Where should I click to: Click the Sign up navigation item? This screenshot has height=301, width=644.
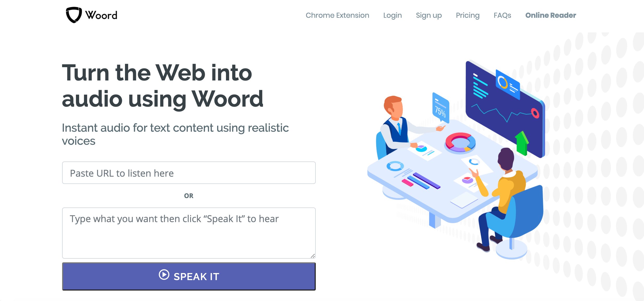click(x=429, y=15)
